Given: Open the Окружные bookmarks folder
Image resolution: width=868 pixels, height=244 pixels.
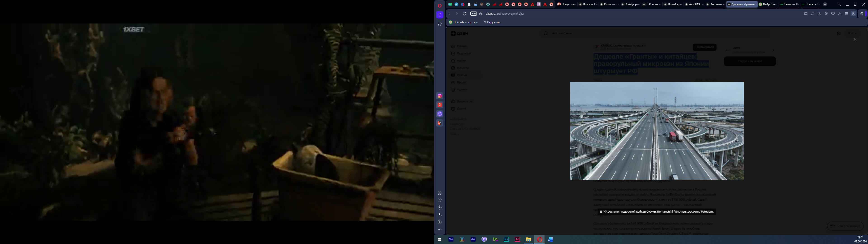Looking at the screenshot, I should (x=492, y=22).
